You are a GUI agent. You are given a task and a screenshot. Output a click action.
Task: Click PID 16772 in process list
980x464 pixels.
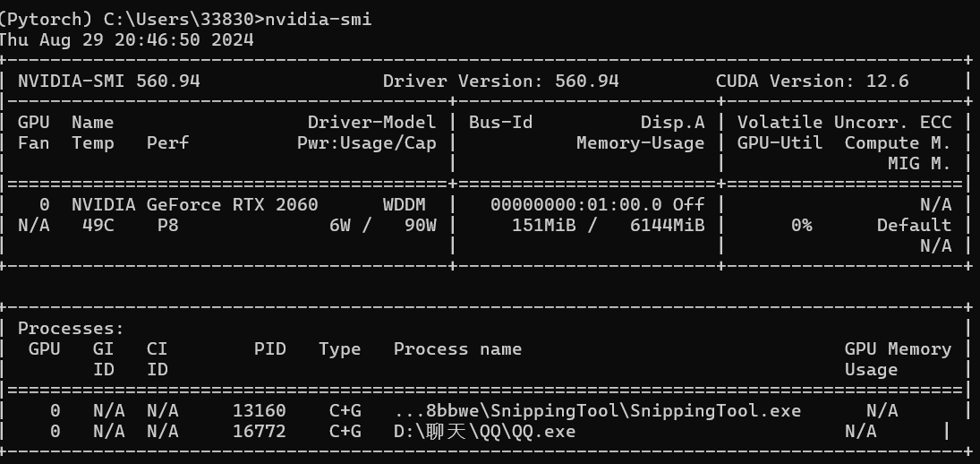(260, 432)
